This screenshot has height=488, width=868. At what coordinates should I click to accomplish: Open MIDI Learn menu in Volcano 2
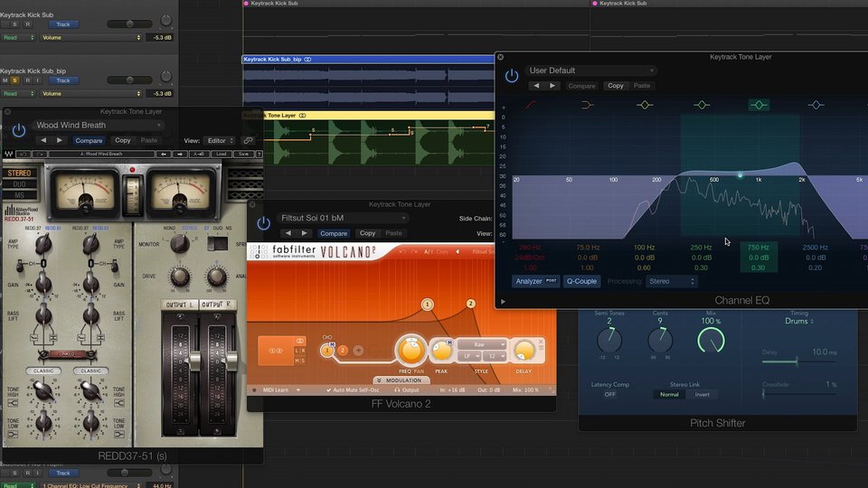point(281,390)
